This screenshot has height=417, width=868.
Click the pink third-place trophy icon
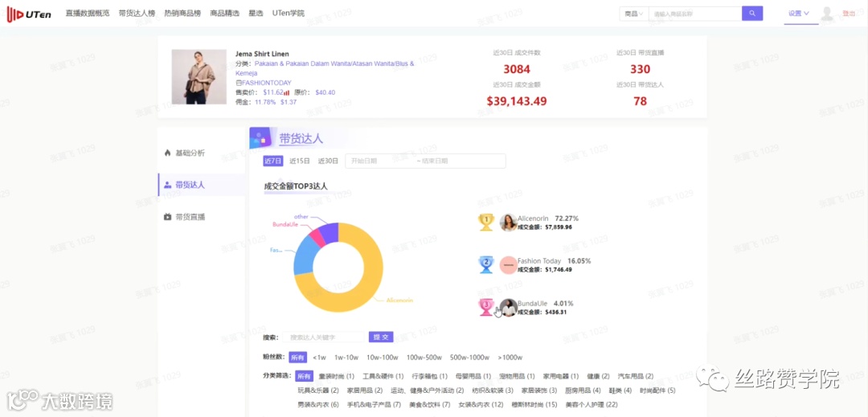[x=486, y=307]
